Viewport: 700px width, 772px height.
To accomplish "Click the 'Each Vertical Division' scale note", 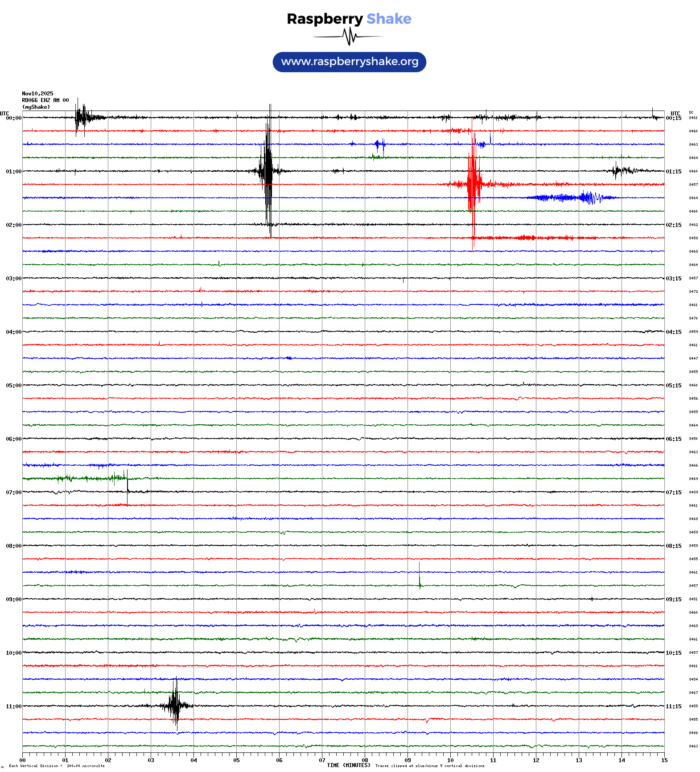I will pos(57,766).
